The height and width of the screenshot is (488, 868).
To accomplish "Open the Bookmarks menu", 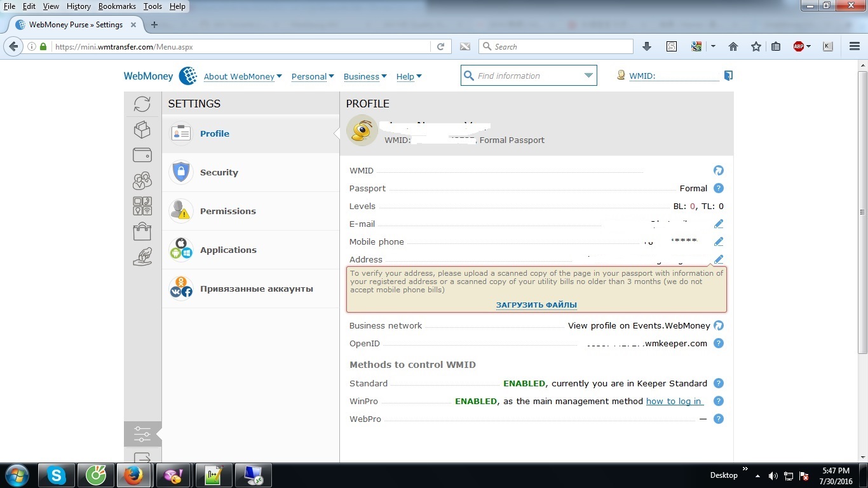I will [x=117, y=6].
